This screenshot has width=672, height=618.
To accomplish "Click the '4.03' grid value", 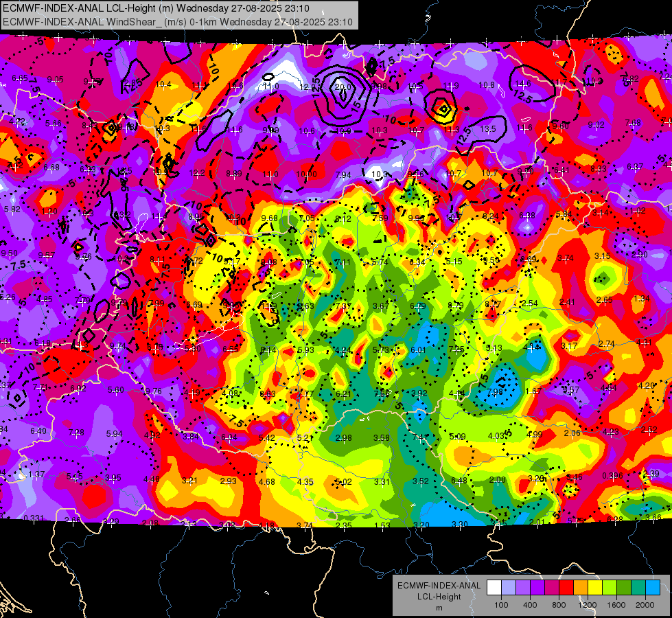I will point(496,436).
